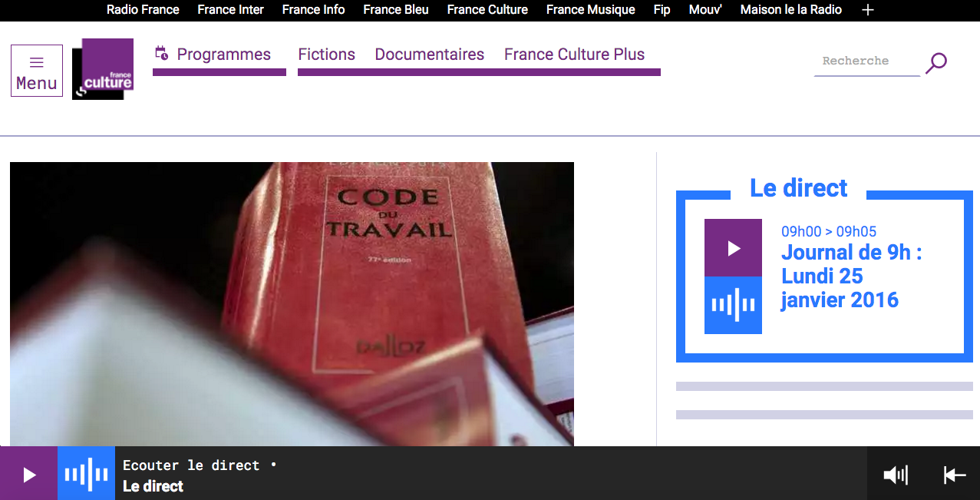Play Le direct in right panel

coord(733,248)
